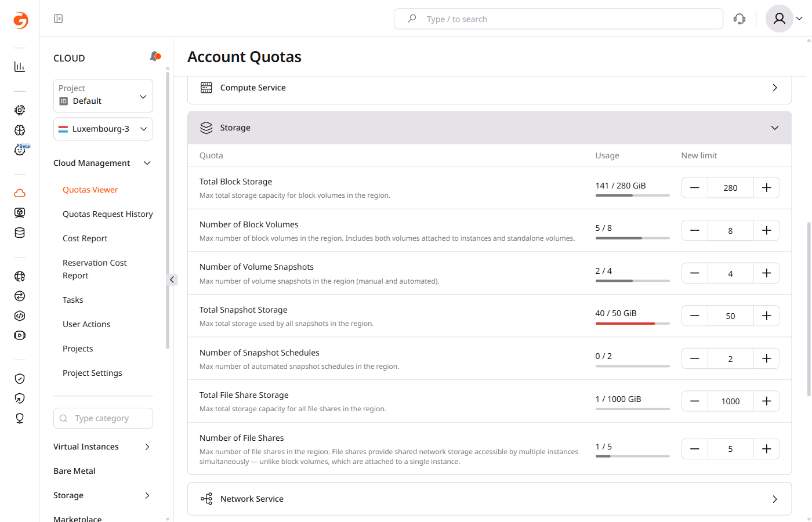Open Project Settings menu item
Viewport: 812px width, 522px height.
coord(92,373)
